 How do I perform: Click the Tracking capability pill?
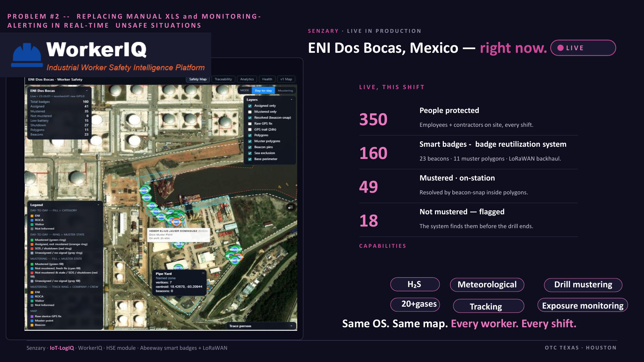tap(488, 306)
